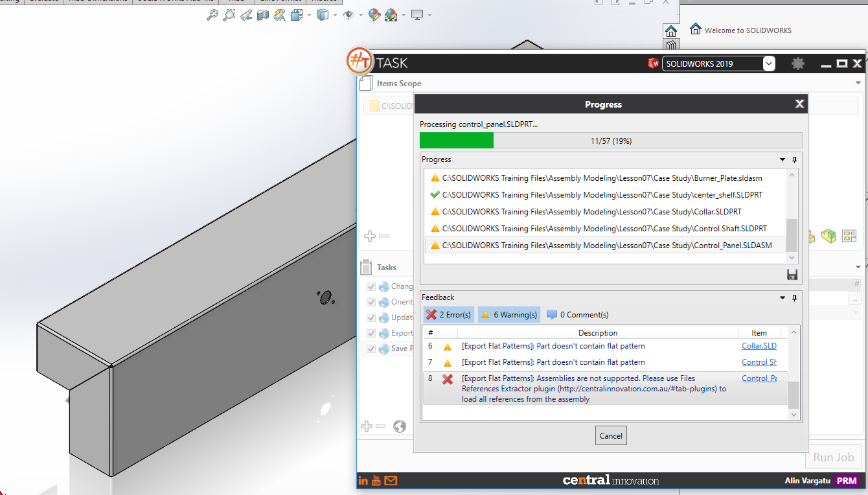Toggle the 'Updat' task checkbox

point(371,317)
